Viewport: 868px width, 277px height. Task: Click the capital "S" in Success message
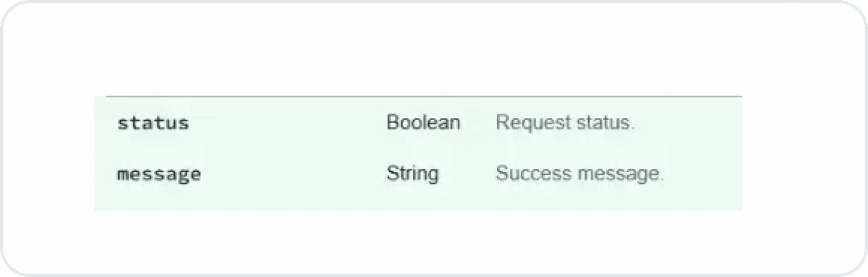[x=501, y=174]
